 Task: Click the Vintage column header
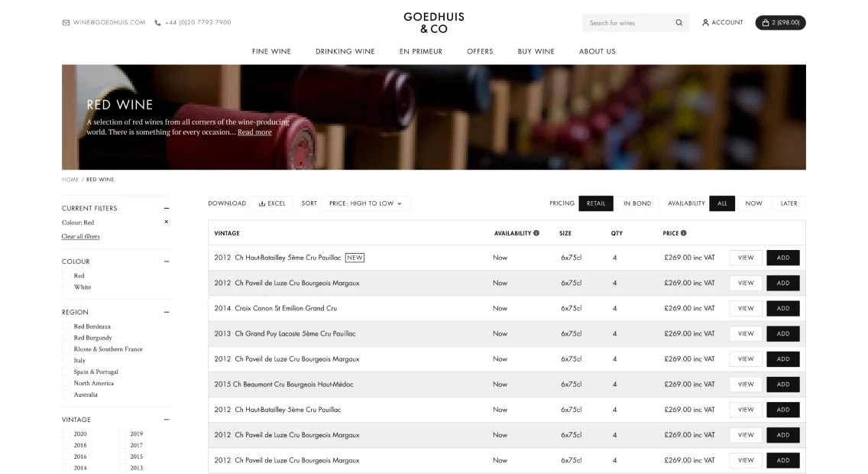pos(227,233)
